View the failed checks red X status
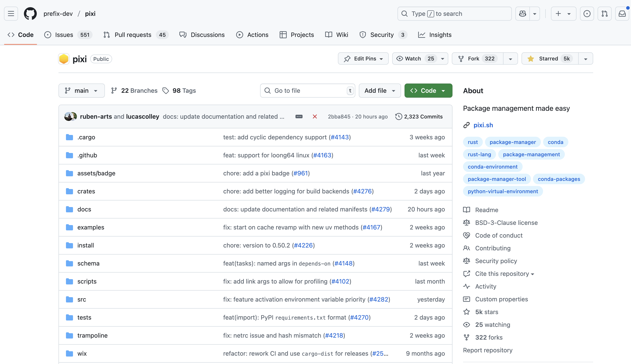 [315, 116]
